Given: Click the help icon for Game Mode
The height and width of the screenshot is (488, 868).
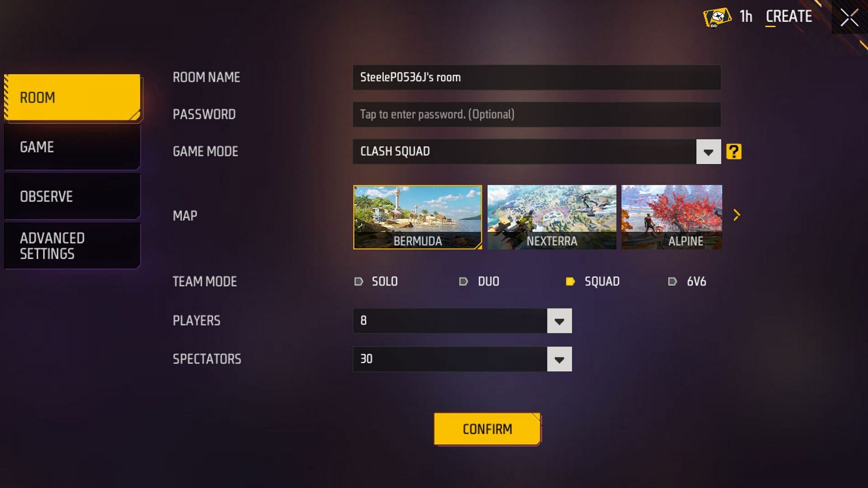Looking at the screenshot, I should [x=734, y=152].
